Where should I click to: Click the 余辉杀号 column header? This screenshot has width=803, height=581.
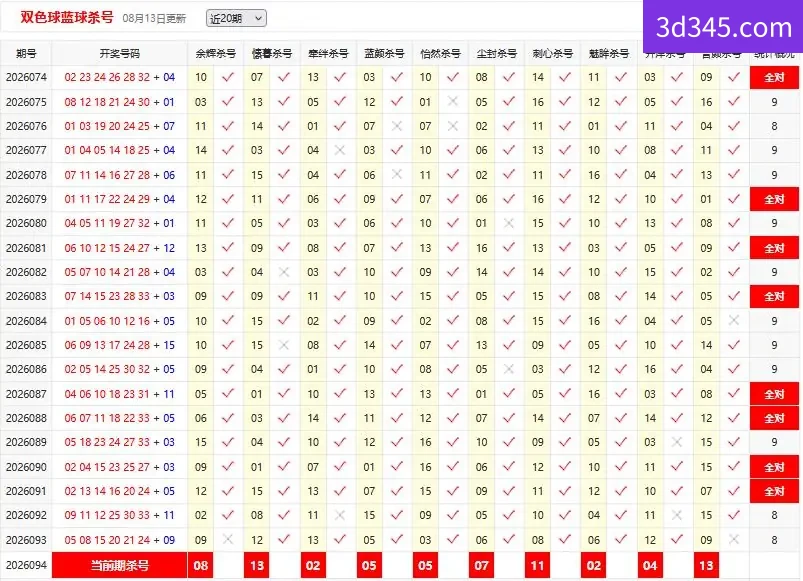216,53
